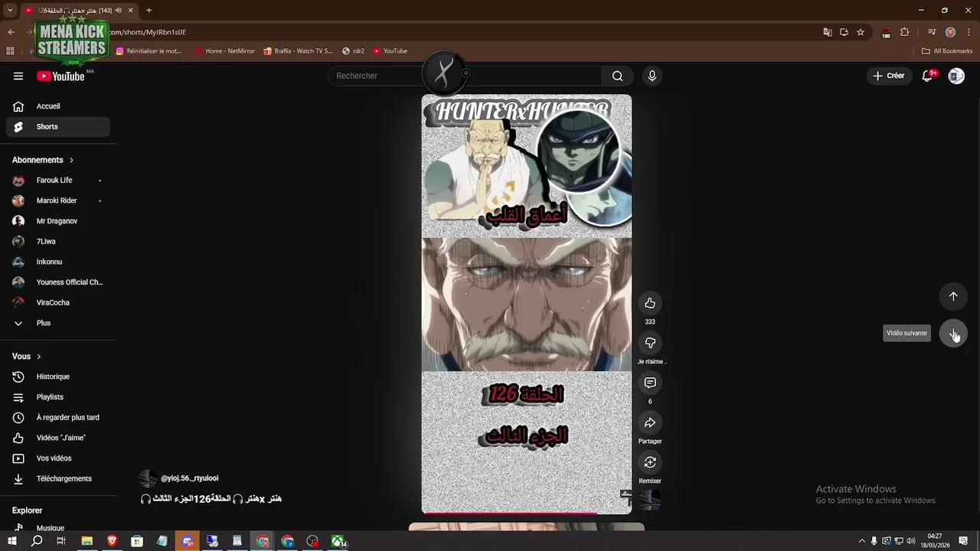This screenshot has height=551, width=980.
Task: Remix this Short with Remixer
Action: click(650, 462)
